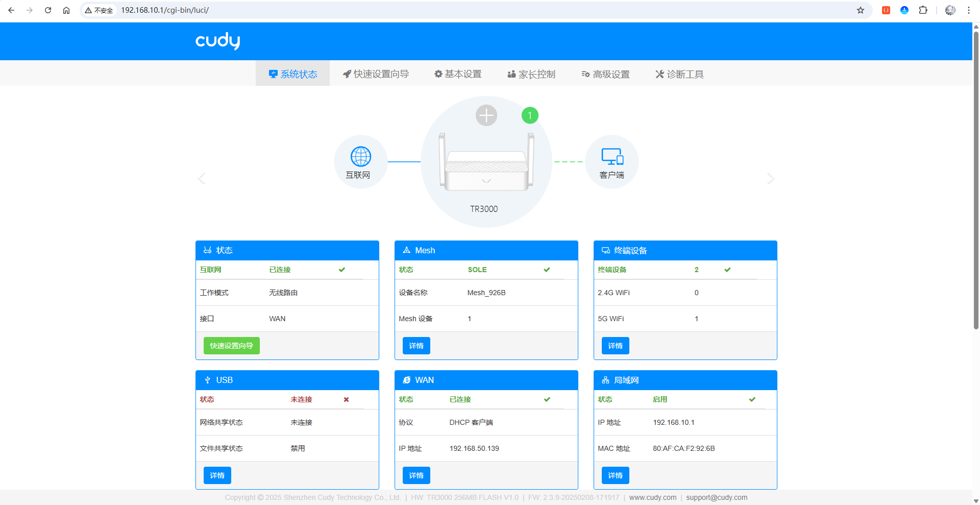Select the 家长控制 tab
The image size is (980, 505).
pyautogui.click(x=531, y=74)
